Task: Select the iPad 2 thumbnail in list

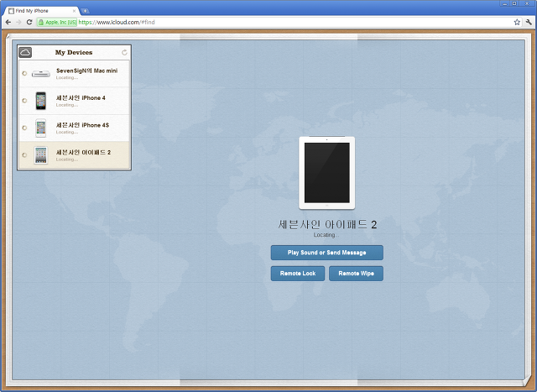Action: [41, 155]
